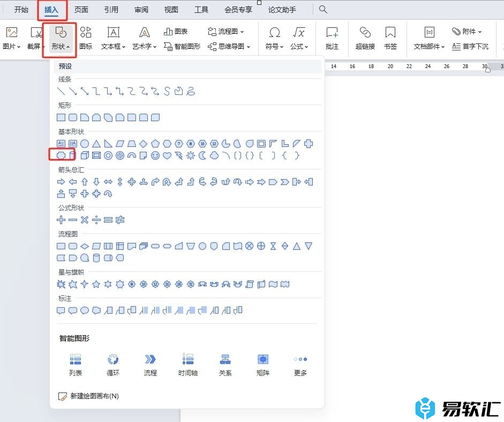Select the sun shape
This screenshot has width=504, height=422.
point(191,156)
